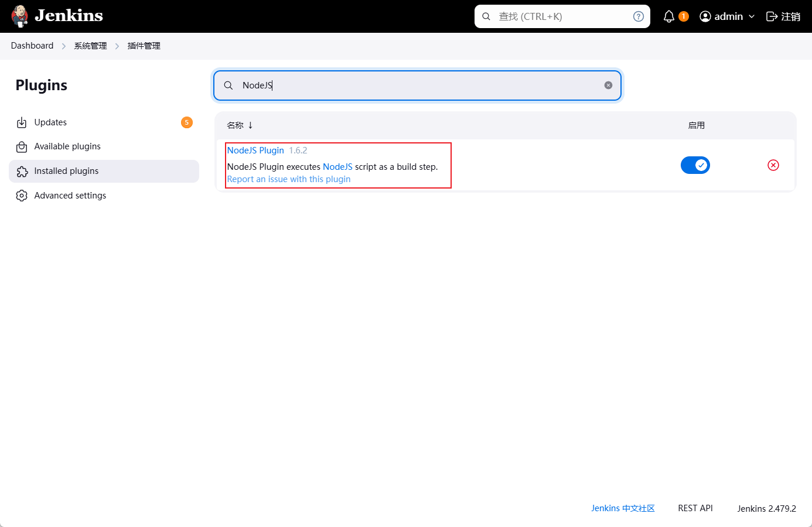Click the search help question mark icon

[638, 16]
